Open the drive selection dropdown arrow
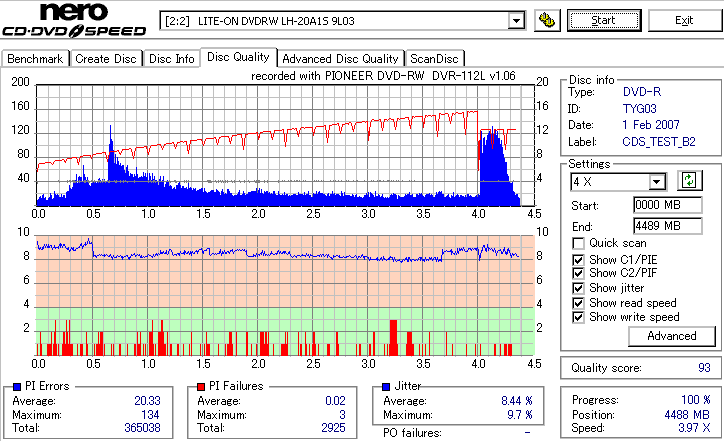The height and width of the screenshot is (441, 724). point(516,21)
